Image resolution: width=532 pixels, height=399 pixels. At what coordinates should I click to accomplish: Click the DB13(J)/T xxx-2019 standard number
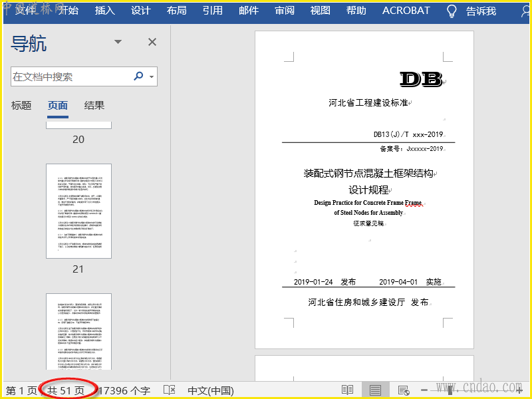408,134
